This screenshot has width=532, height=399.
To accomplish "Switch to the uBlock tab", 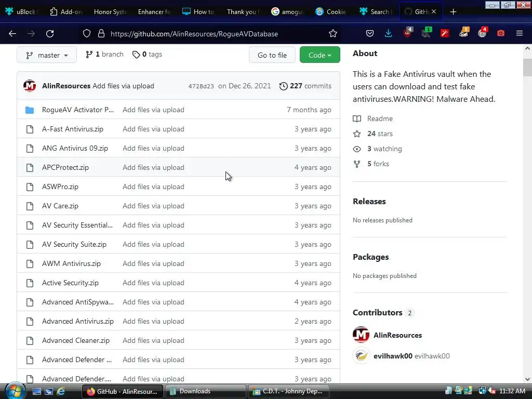I will click(x=21, y=12).
